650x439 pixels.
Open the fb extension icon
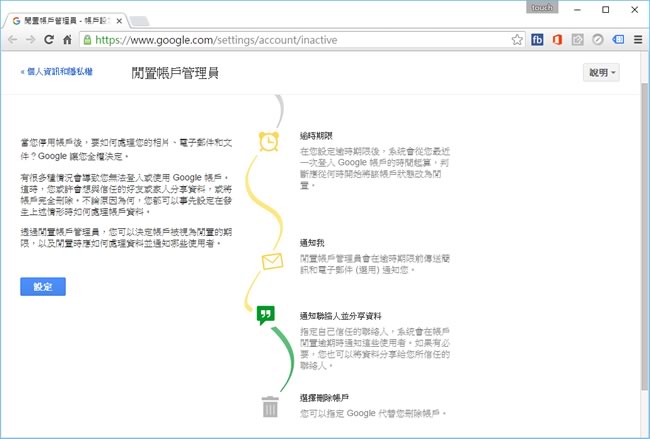[537, 40]
